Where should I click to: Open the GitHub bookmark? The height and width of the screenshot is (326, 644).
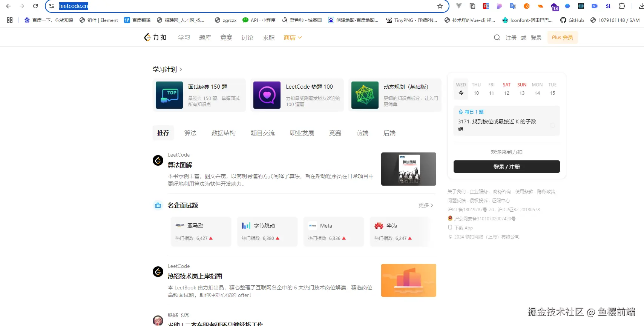pos(572,20)
